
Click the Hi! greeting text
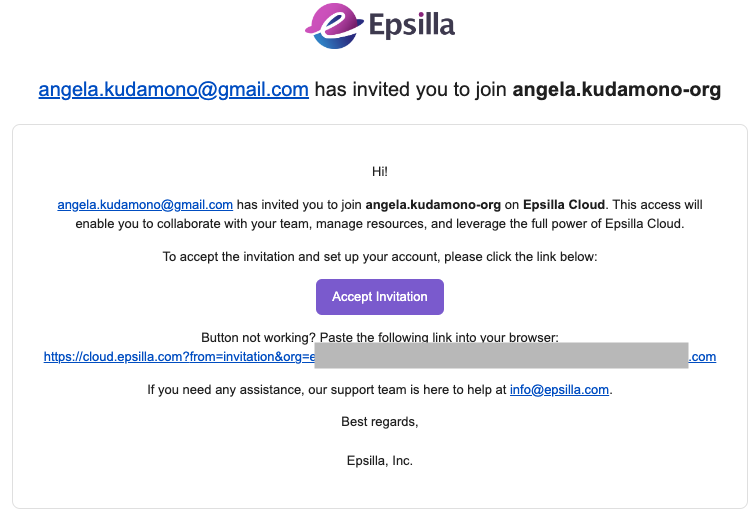pos(380,172)
